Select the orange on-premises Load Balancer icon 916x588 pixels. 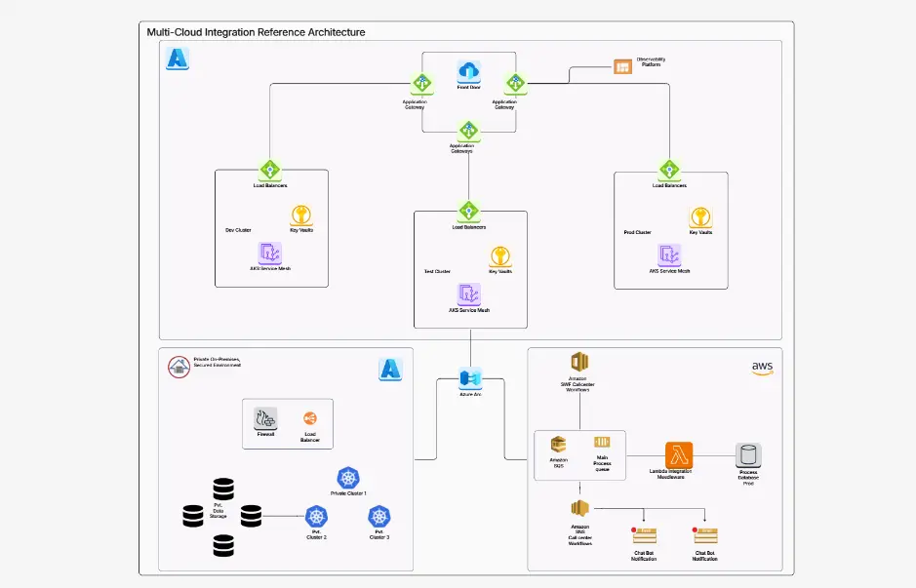pyautogui.click(x=309, y=418)
